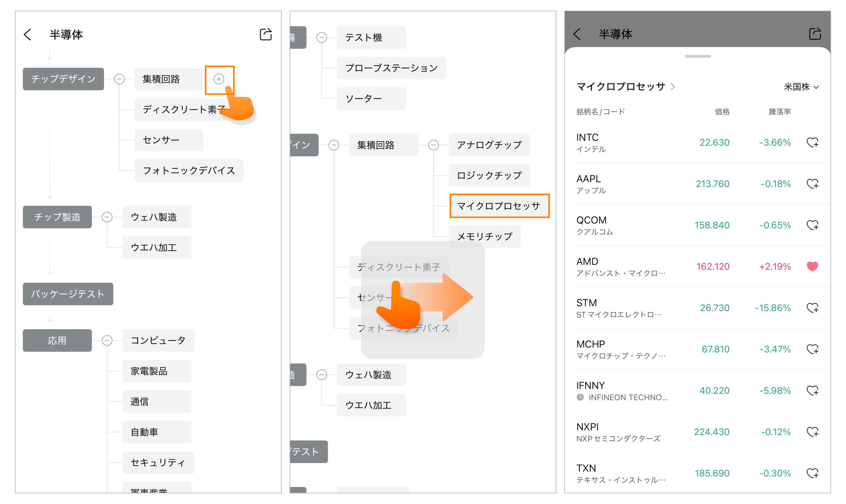Select プローブステーション item

[391, 68]
